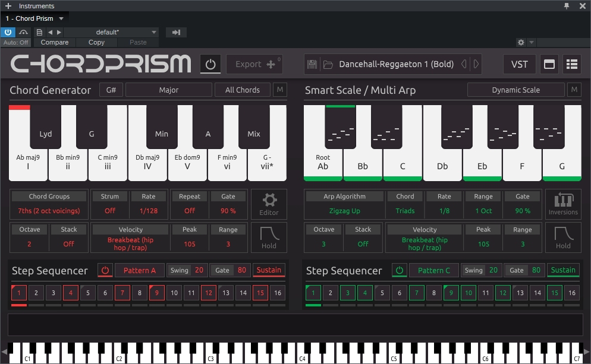This screenshot has width=591, height=364.
Task: Open the Inversions panel
Action: coord(563,204)
